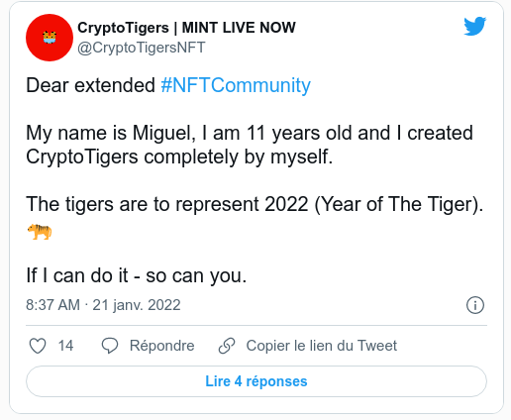
Task: Open the @CryptoTigersNFT handle link
Action: (142, 48)
